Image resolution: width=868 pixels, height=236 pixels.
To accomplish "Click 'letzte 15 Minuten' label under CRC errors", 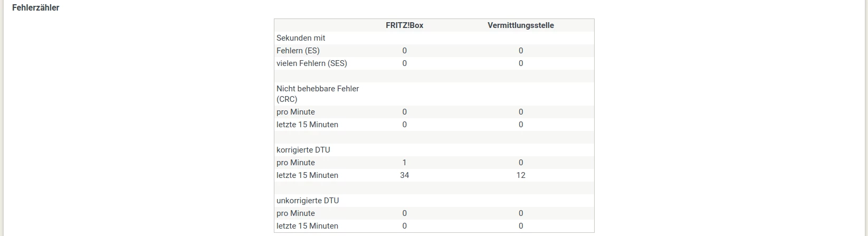I will coord(307,125).
